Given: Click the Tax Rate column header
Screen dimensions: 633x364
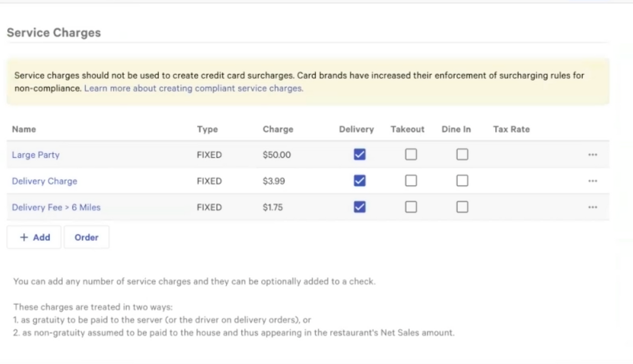Looking at the screenshot, I should click(x=511, y=129).
